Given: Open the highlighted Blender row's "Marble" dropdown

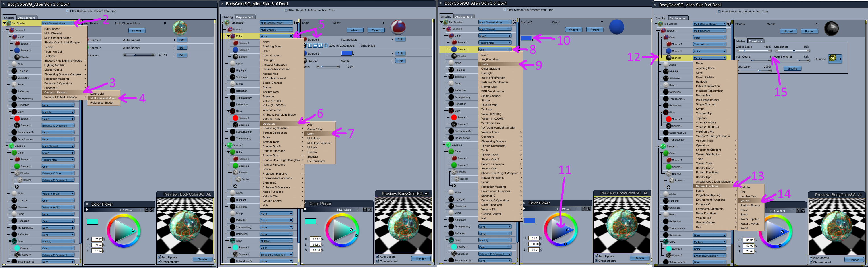Looking at the screenshot, I should (709, 58).
